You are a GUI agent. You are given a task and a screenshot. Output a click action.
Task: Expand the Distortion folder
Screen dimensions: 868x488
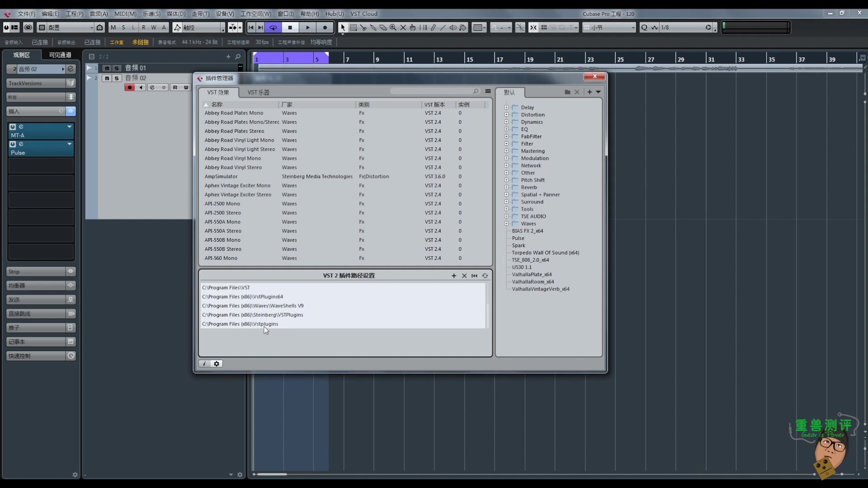tap(506, 115)
